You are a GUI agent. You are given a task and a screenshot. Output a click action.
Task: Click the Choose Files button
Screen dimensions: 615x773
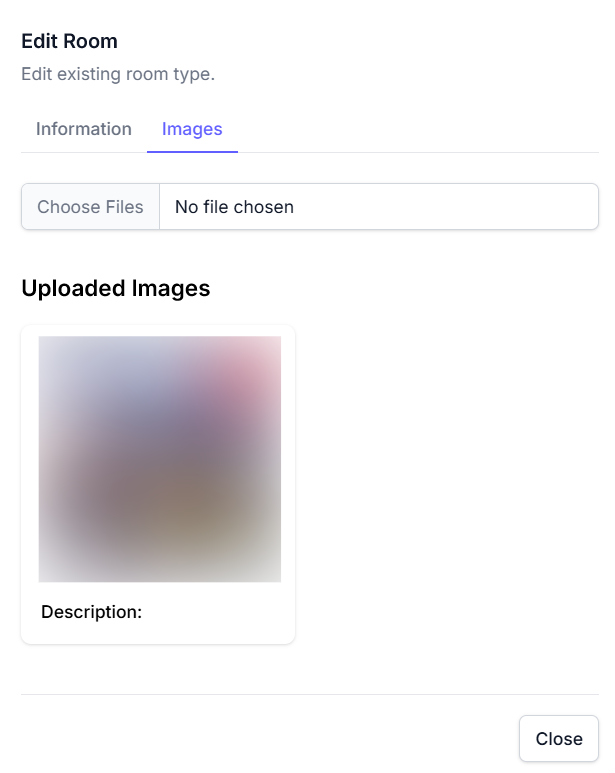[x=90, y=207]
